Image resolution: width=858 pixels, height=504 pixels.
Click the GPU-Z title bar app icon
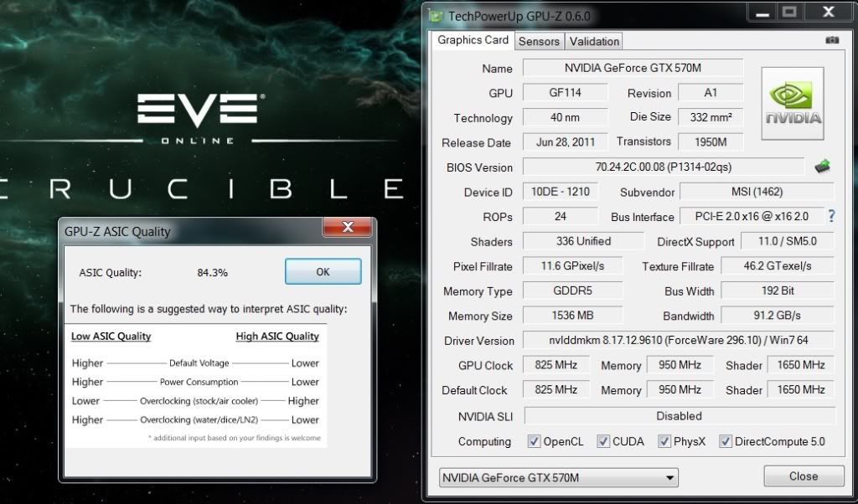435,14
